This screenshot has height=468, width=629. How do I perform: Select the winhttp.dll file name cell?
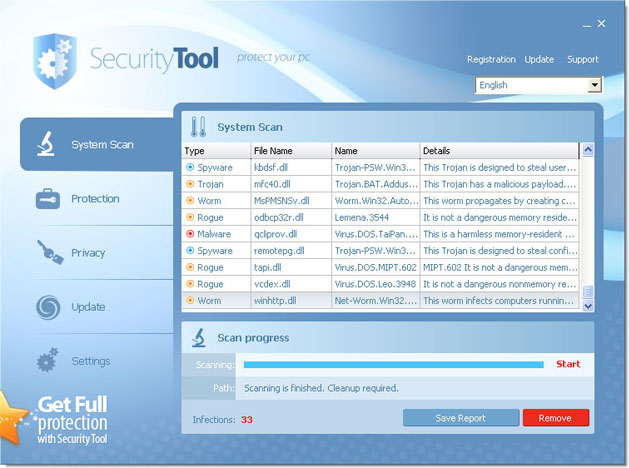click(x=291, y=300)
